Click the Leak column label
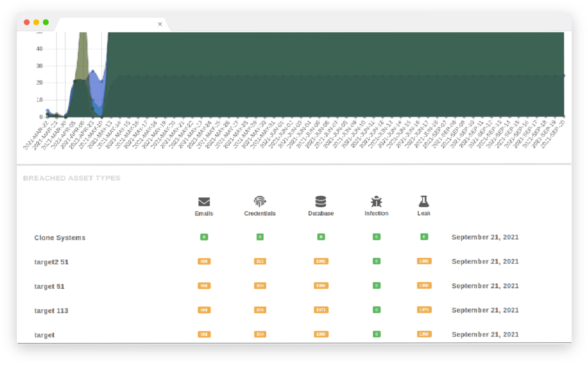Image resolution: width=588 pixels, height=368 pixels. pyautogui.click(x=424, y=214)
